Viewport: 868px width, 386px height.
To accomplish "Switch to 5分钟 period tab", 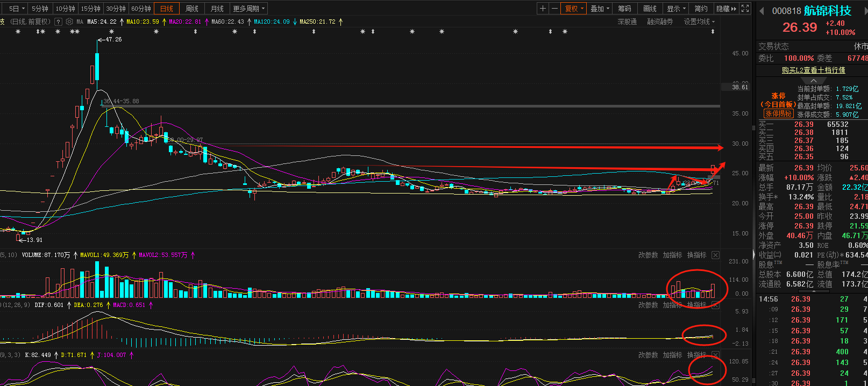I will 40,9.
